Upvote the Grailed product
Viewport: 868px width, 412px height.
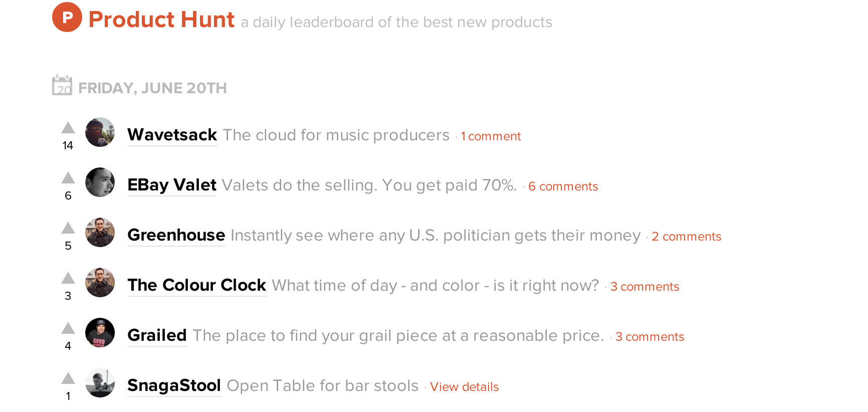[x=68, y=329]
